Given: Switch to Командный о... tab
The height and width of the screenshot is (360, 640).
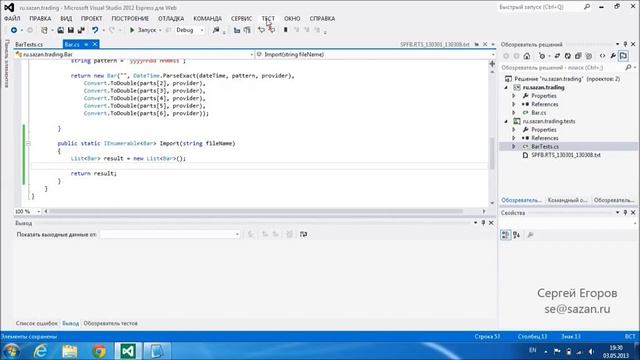Looking at the screenshot, I should (x=567, y=200).
